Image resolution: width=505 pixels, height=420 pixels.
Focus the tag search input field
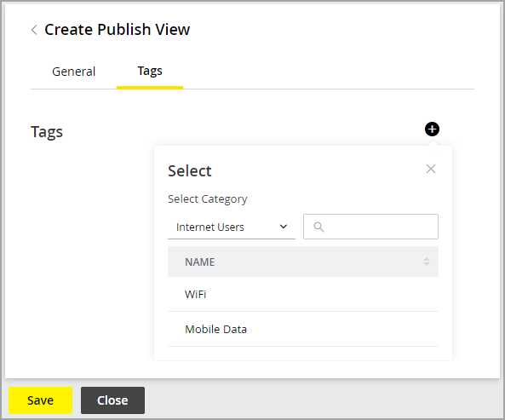tap(370, 227)
